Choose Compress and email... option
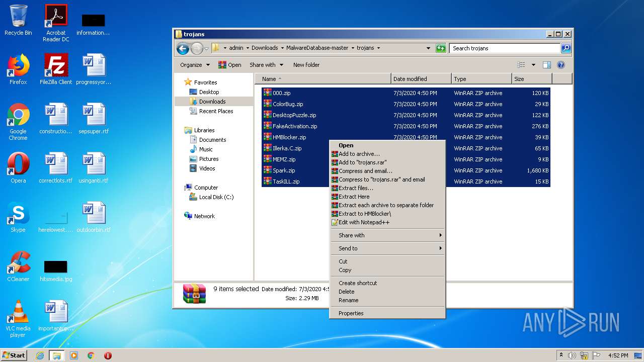 [x=387, y=171]
